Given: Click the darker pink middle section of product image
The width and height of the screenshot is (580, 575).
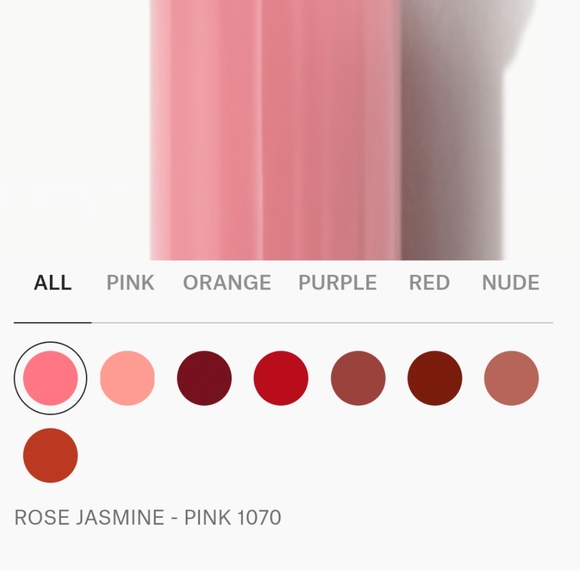Looking at the screenshot, I should (x=331, y=130).
